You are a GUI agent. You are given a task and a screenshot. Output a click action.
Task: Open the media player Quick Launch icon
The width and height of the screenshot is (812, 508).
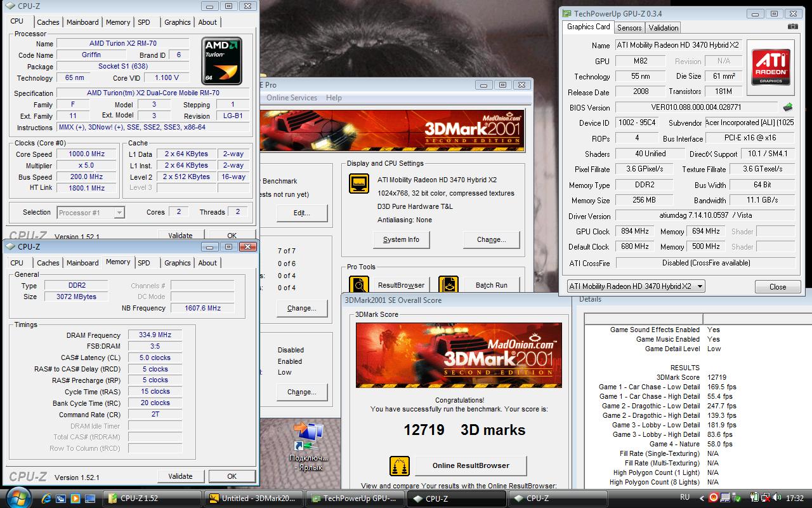(76, 498)
